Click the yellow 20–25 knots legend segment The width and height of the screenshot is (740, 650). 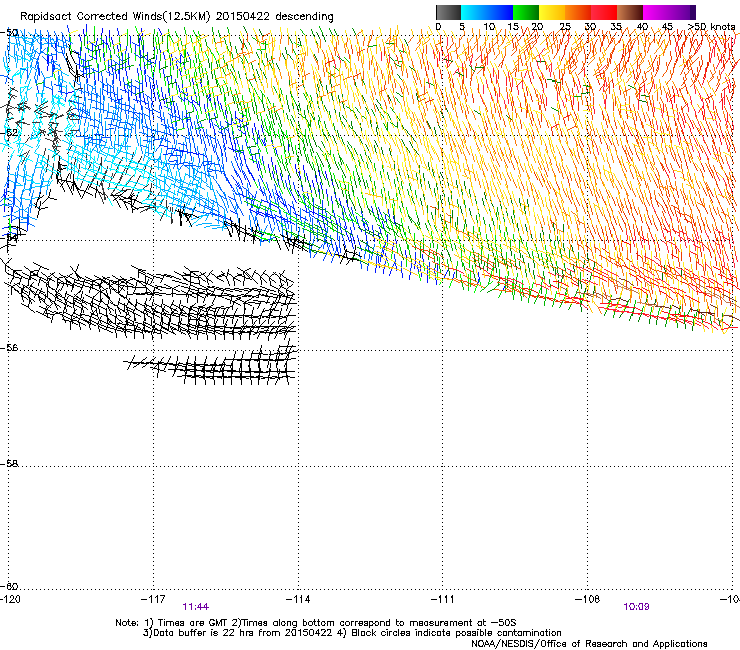(552, 12)
